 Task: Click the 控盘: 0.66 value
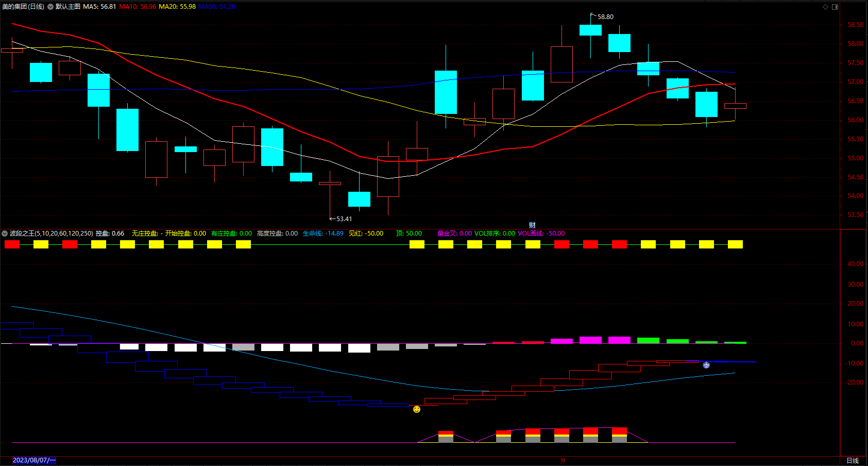(x=110, y=234)
